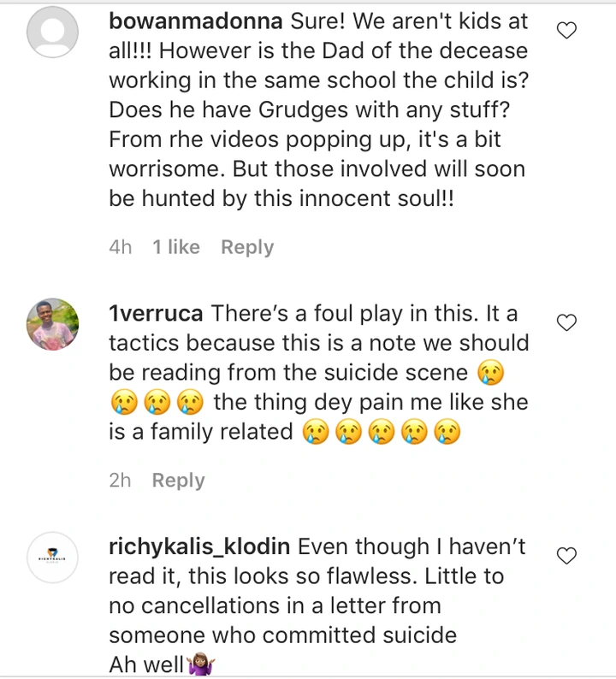Open bowanmadonna's blank profile avatar
Viewport: 616px width, 679px height.
(53, 33)
